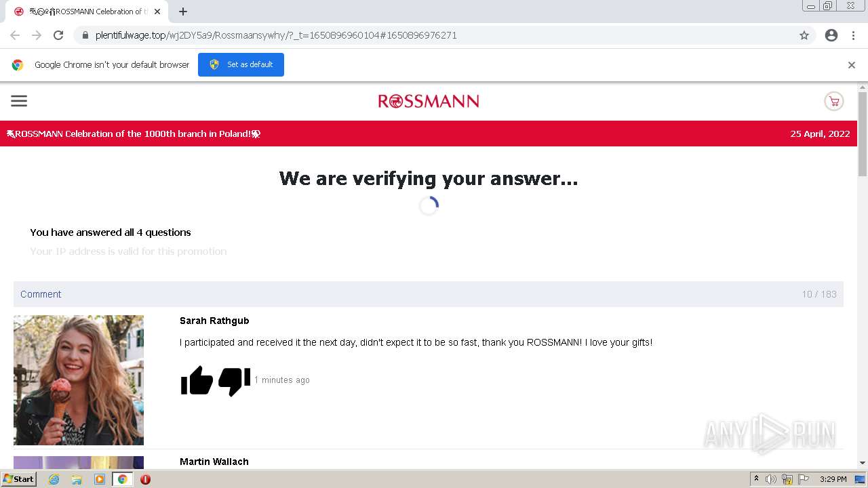This screenshot has height=488, width=868.
Task: Bookmark this page with the star icon
Action: tap(804, 35)
